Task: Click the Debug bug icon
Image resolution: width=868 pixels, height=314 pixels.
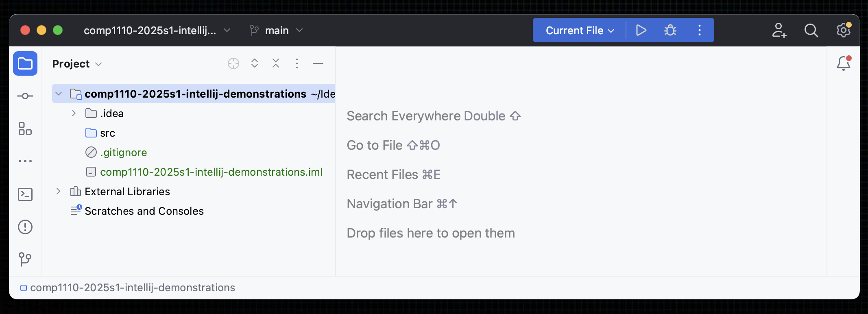Action: [x=670, y=31]
